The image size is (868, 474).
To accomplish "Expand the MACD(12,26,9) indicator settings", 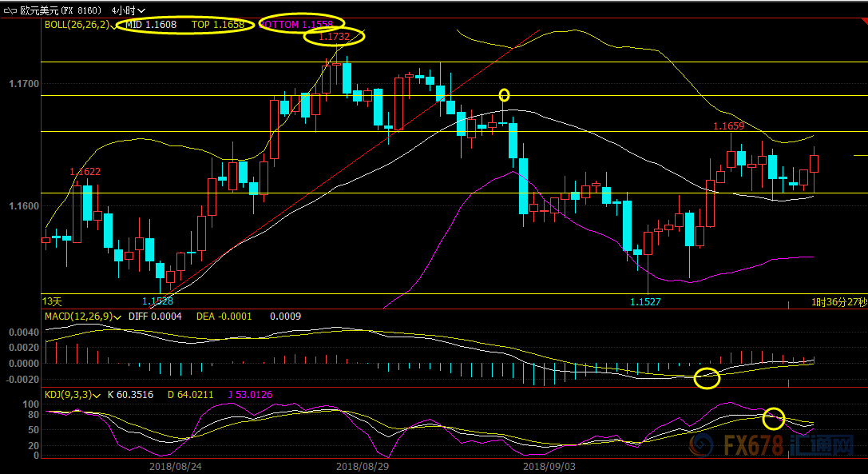I will tap(118, 317).
